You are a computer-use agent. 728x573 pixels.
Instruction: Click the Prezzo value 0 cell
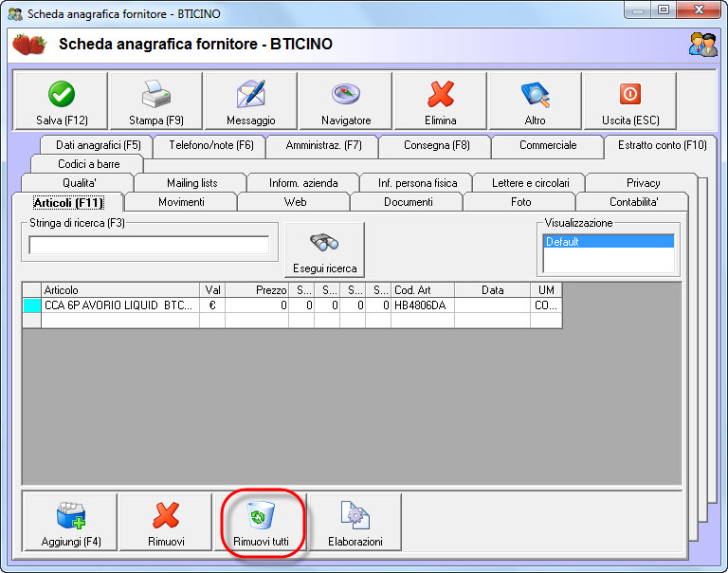(257, 305)
